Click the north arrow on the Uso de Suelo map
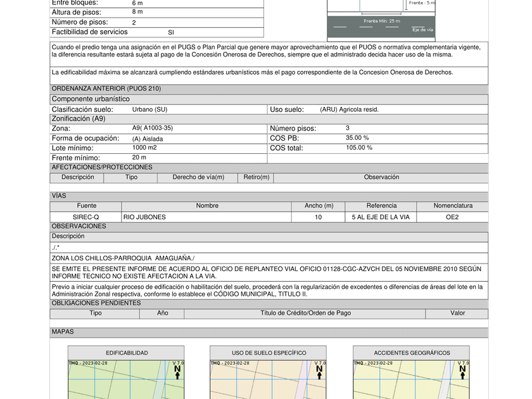This screenshot has height=399, width=532. (319, 372)
